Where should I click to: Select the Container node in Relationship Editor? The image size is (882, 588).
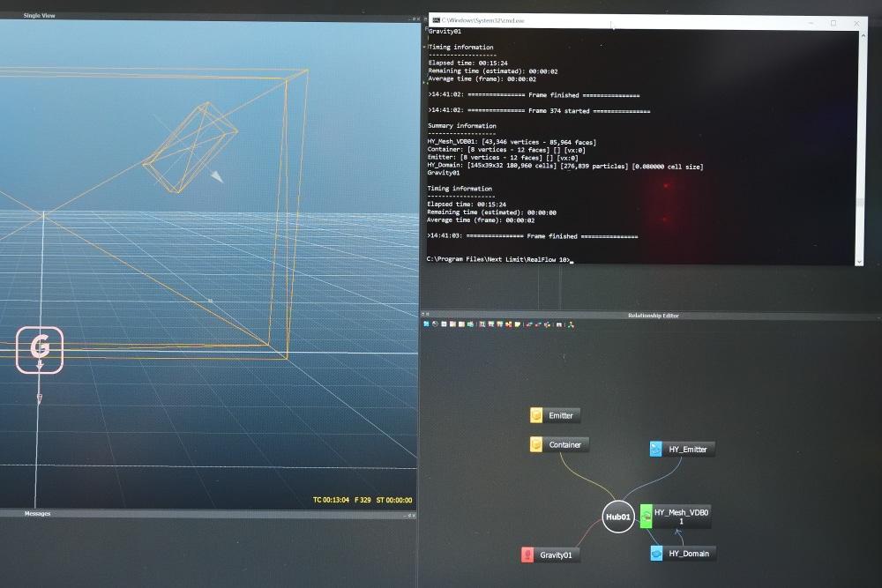point(559,444)
